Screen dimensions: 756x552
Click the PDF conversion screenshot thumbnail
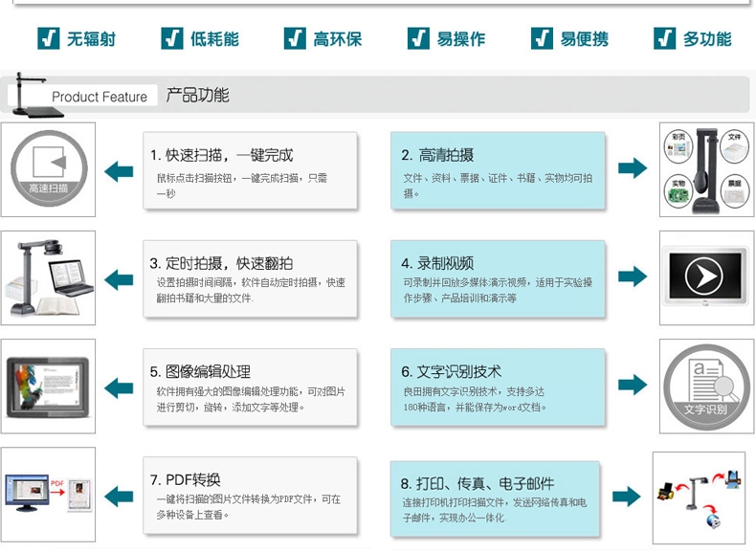coord(49,495)
